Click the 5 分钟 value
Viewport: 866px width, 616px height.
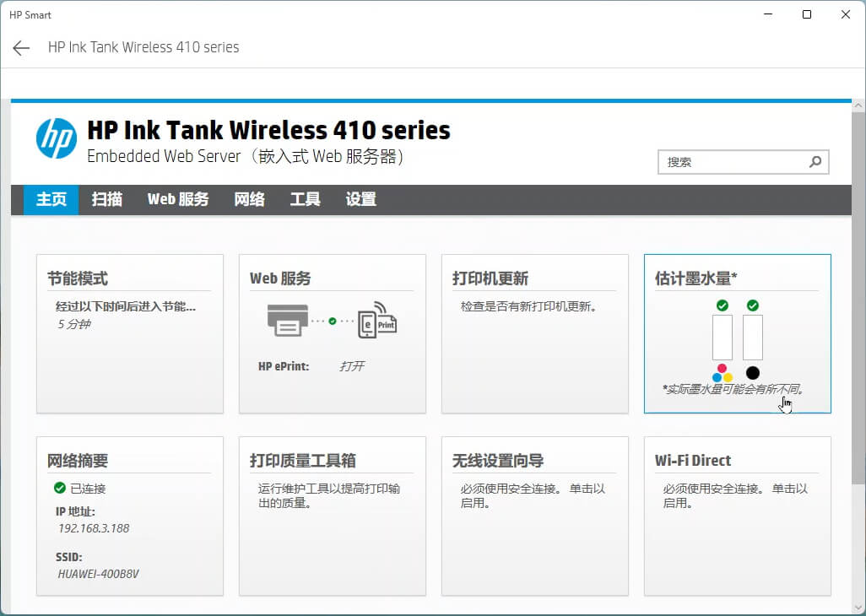74,324
